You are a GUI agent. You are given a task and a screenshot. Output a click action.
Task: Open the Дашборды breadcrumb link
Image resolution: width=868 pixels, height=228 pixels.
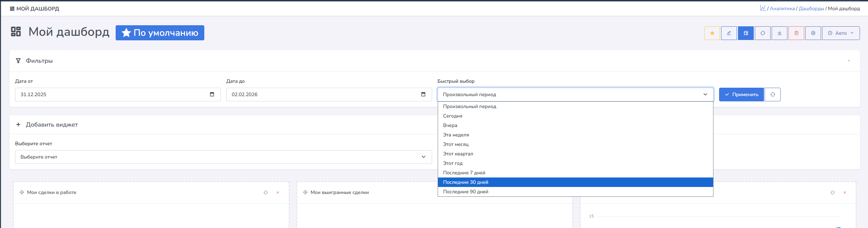[x=811, y=8]
